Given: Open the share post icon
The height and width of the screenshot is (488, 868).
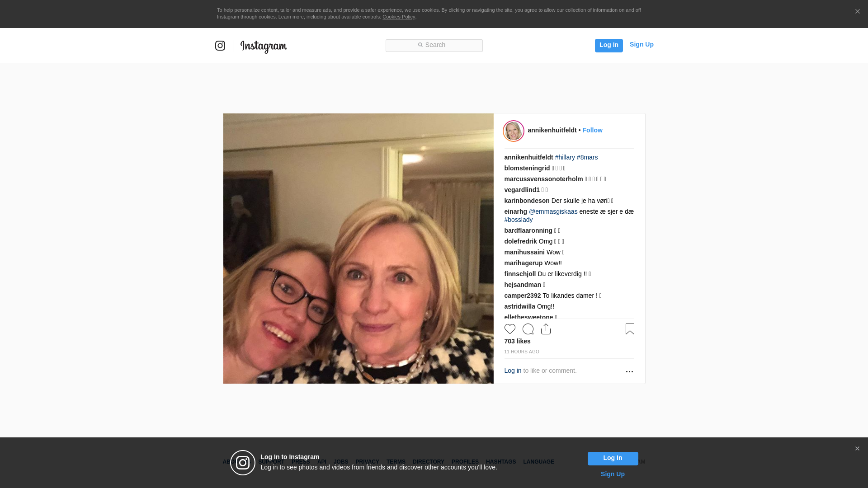Looking at the screenshot, I should 546,329.
